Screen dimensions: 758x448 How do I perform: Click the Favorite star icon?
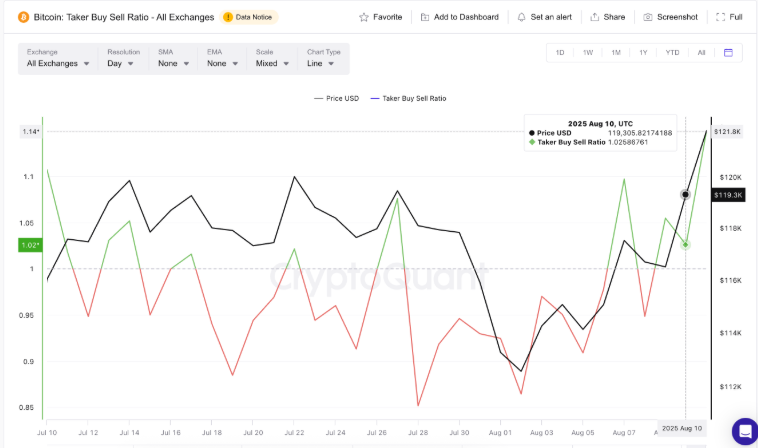click(365, 17)
